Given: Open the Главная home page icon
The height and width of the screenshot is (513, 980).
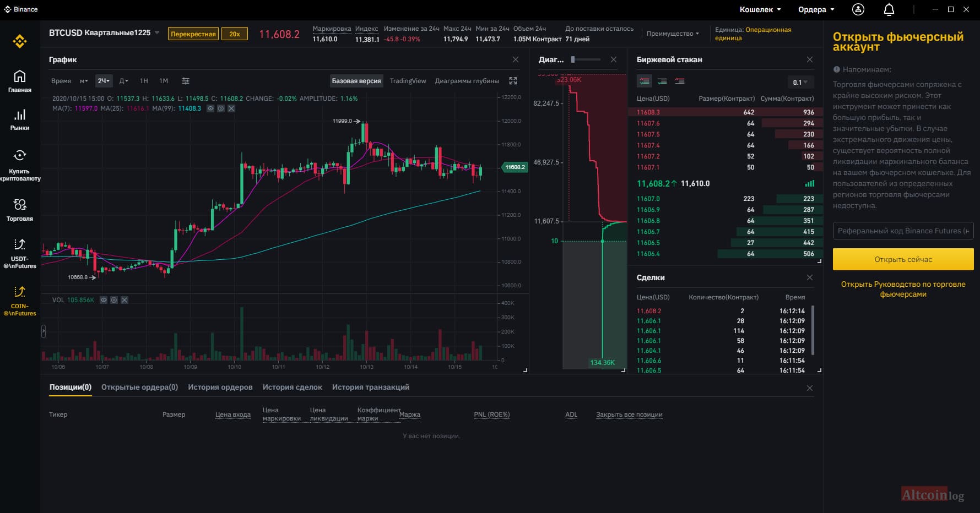Looking at the screenshot, I should point(20,81).
